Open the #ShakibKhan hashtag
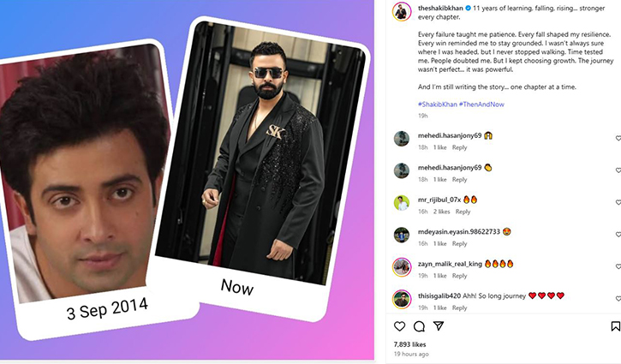The height and width of the screenshot is (364, 621). 436,103
